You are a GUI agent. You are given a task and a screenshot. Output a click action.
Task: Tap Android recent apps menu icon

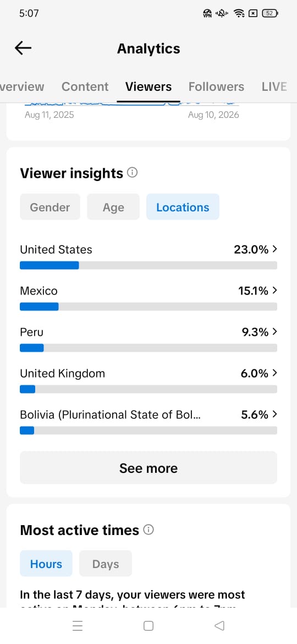78,625
